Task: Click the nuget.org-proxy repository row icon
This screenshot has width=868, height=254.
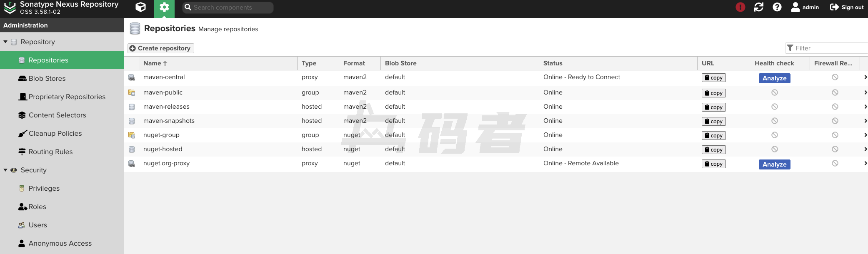Action: coord(132,164)
